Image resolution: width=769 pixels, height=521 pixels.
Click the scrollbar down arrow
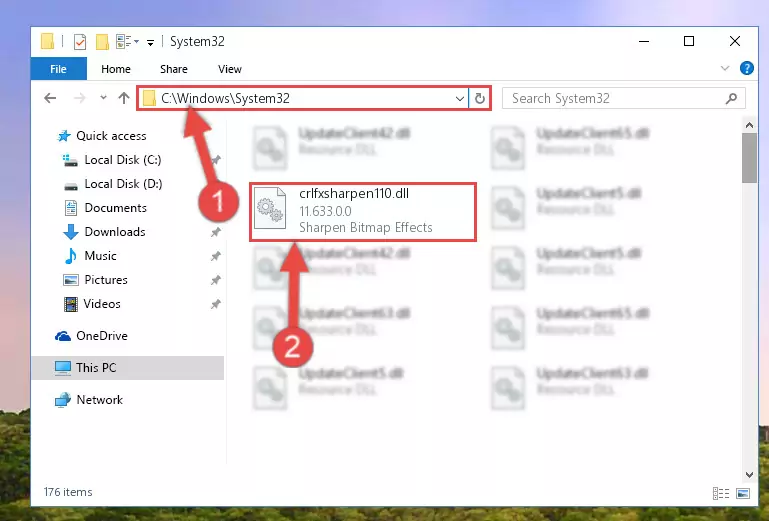tap(749, 474)
